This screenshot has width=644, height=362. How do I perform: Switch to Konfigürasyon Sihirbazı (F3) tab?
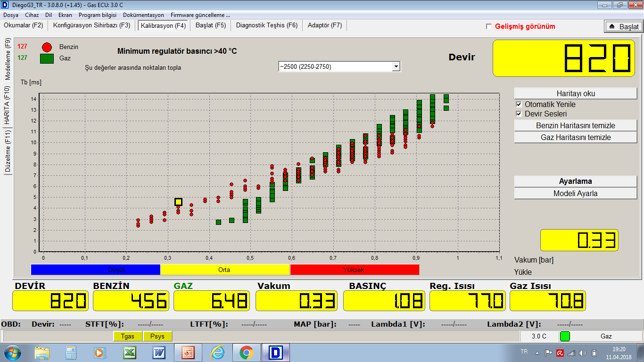tap(92, 25)
